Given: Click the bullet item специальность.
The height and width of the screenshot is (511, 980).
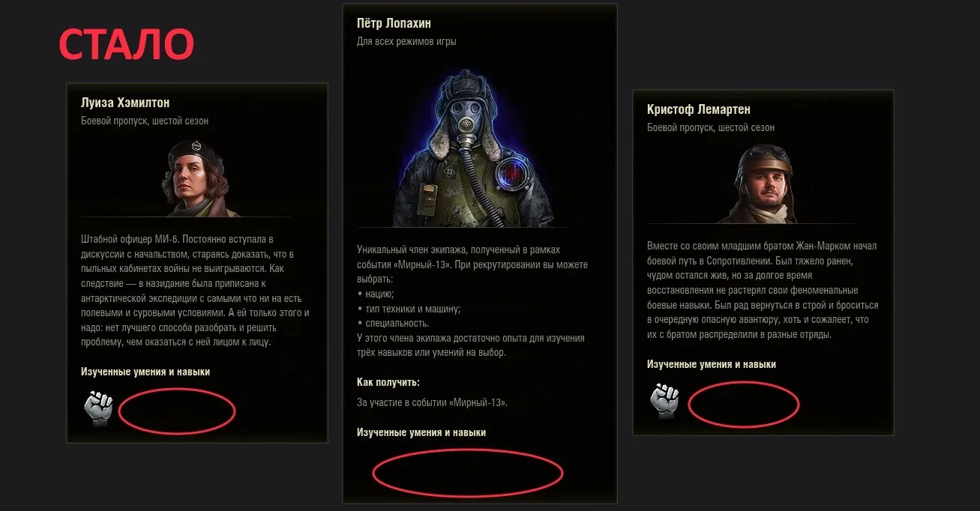Looking at the screenshot, I should pos(393,324).
